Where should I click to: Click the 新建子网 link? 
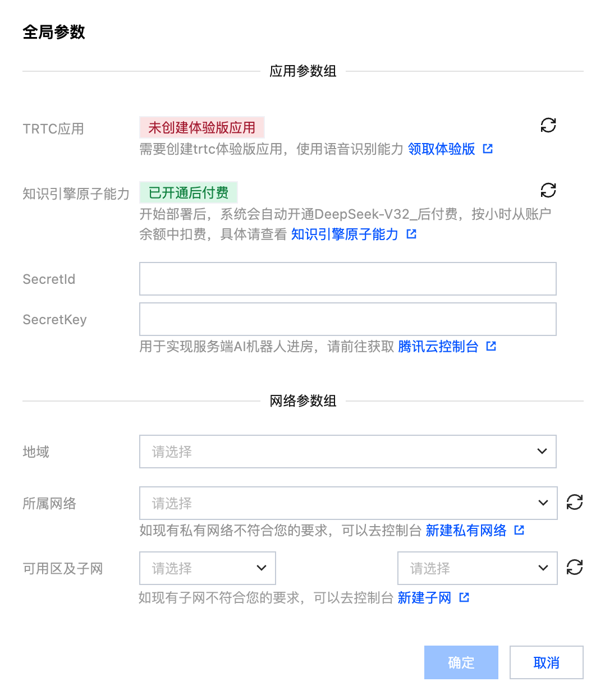(x=424, y=598)
